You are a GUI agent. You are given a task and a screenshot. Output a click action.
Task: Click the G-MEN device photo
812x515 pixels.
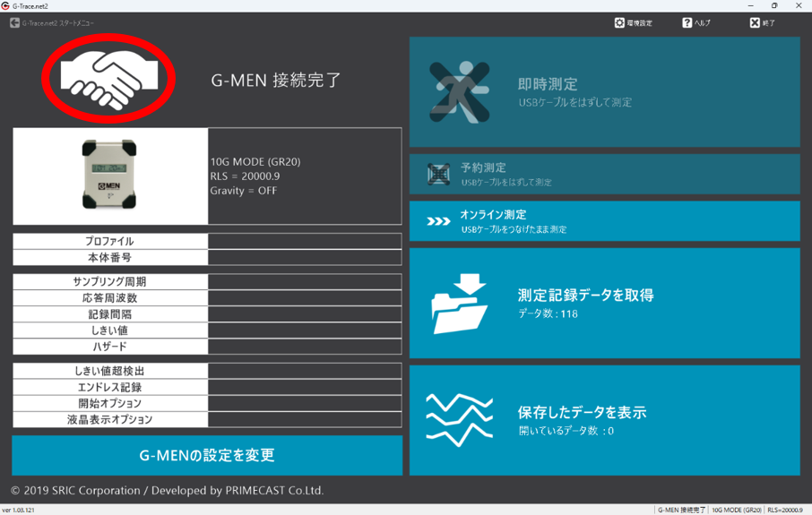[x=109, y=175]
